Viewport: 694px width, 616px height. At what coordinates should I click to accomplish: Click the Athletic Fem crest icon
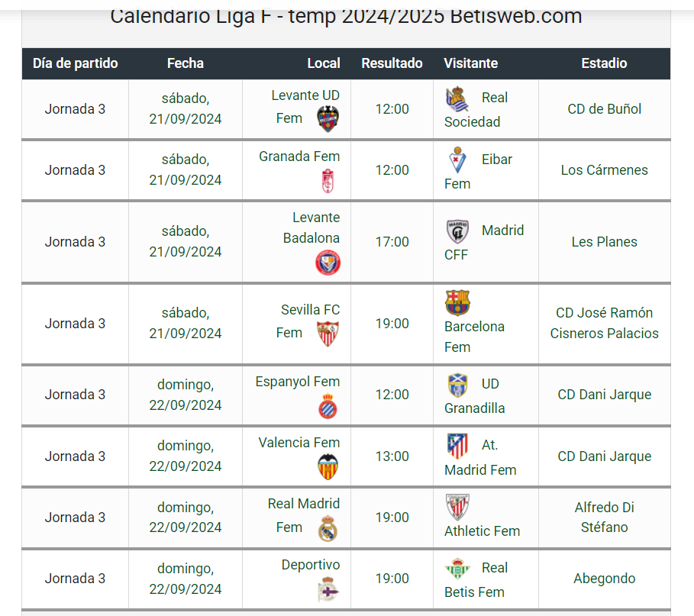pyautogui.click(x=457, y=508)
